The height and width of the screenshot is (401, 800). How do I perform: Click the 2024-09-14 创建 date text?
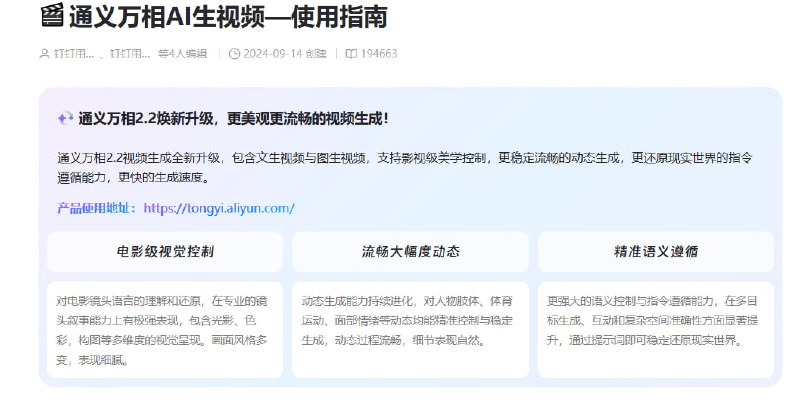click(285, 54)
